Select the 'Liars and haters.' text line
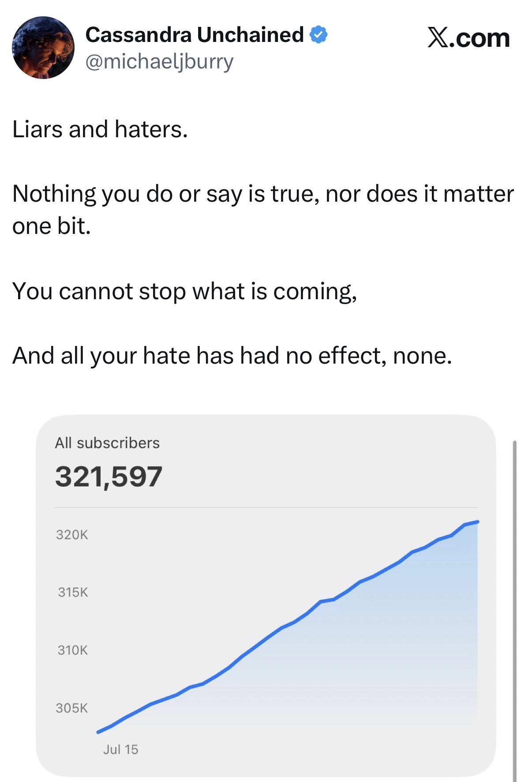 click(x=100, y=129)
